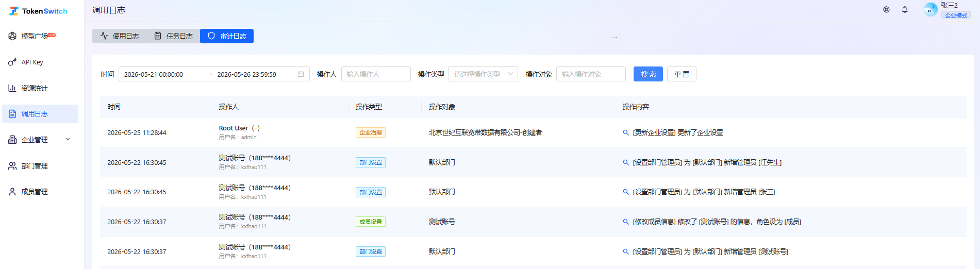Focus the 输入操作对象 input
This screenshot has width=980, height=269.
click(591, 74)
